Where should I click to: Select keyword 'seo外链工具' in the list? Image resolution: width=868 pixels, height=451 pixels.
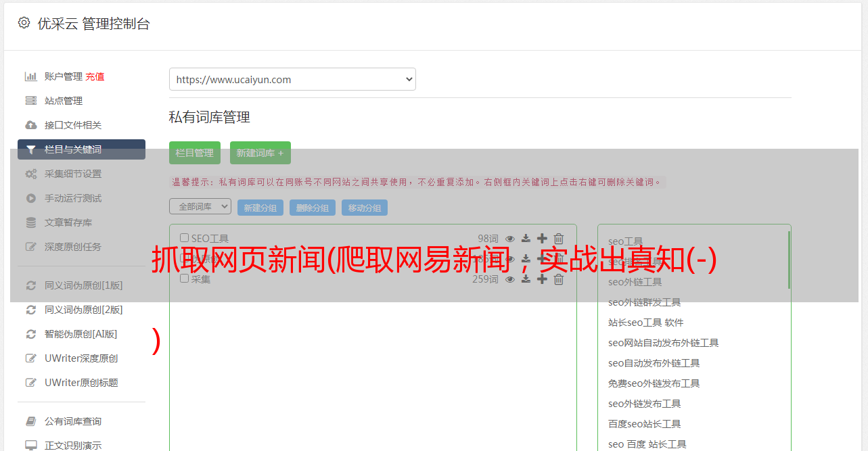click(635, 282)
